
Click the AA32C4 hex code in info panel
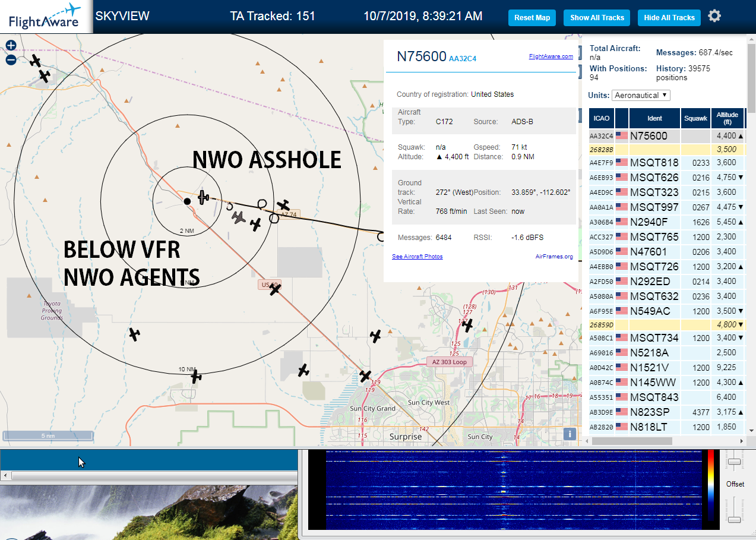coord(463,59)
